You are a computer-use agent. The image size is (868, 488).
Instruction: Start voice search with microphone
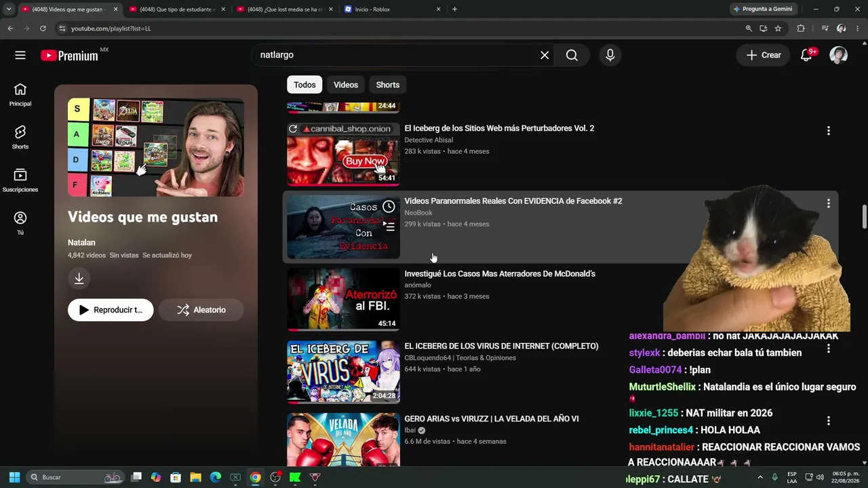(610, 56)
